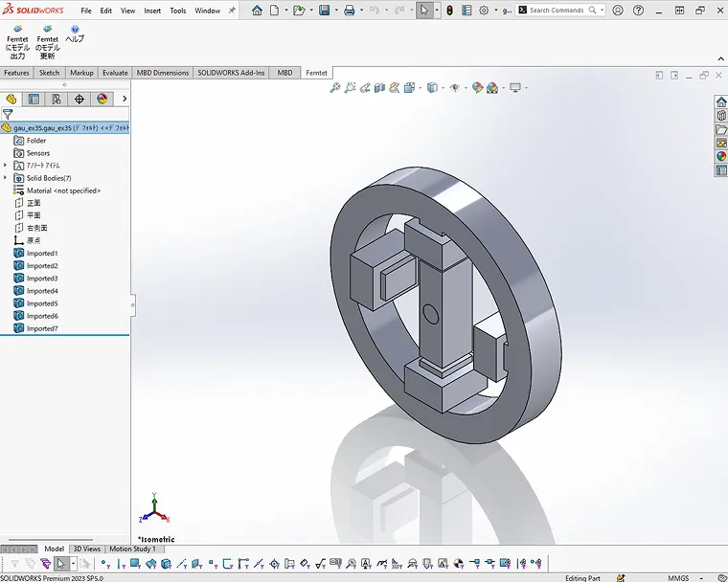The width and height of the screenshot is (728, 582).
Task: Open the File menu
Action: (x=86, y=11)
